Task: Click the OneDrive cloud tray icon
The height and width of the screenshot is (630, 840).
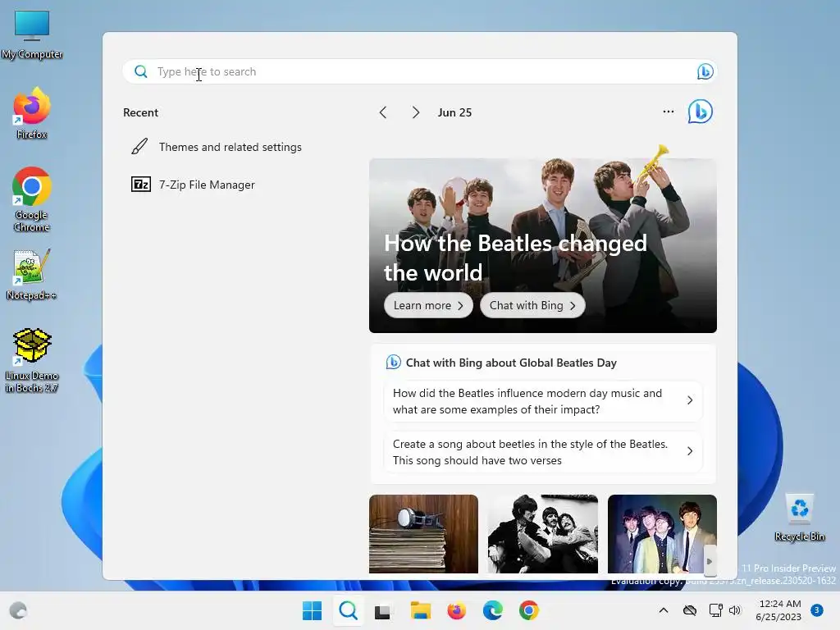Action: [690, 610]
